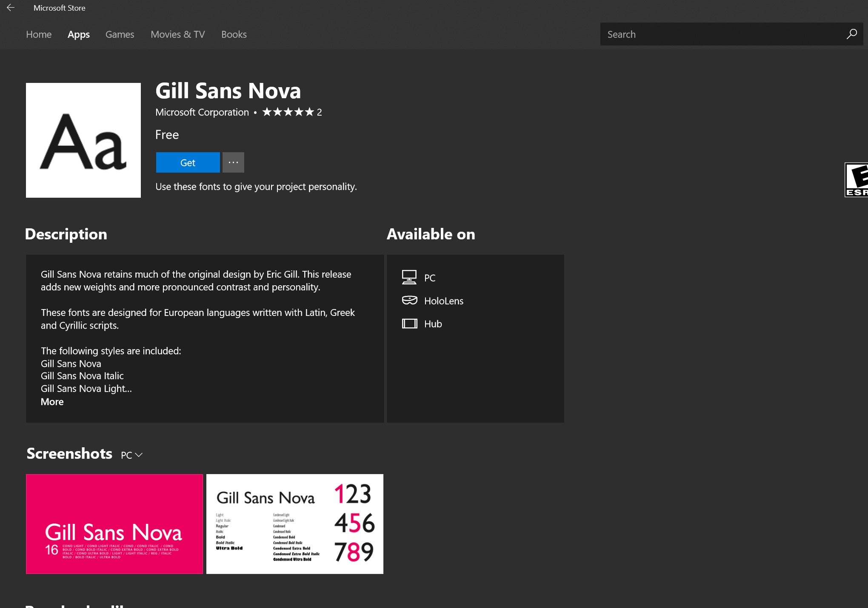Click the Gill Sans Nova Aa app icon

(x=83, y=140)
